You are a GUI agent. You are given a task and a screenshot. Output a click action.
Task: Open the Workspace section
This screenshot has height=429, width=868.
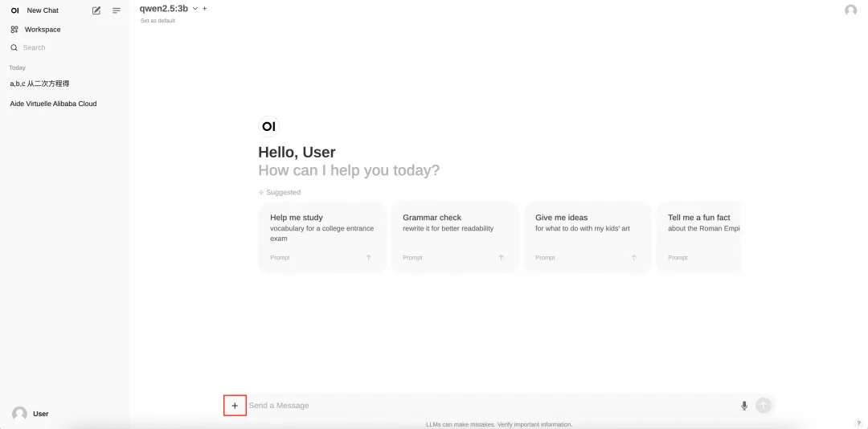tap(42, 30)
